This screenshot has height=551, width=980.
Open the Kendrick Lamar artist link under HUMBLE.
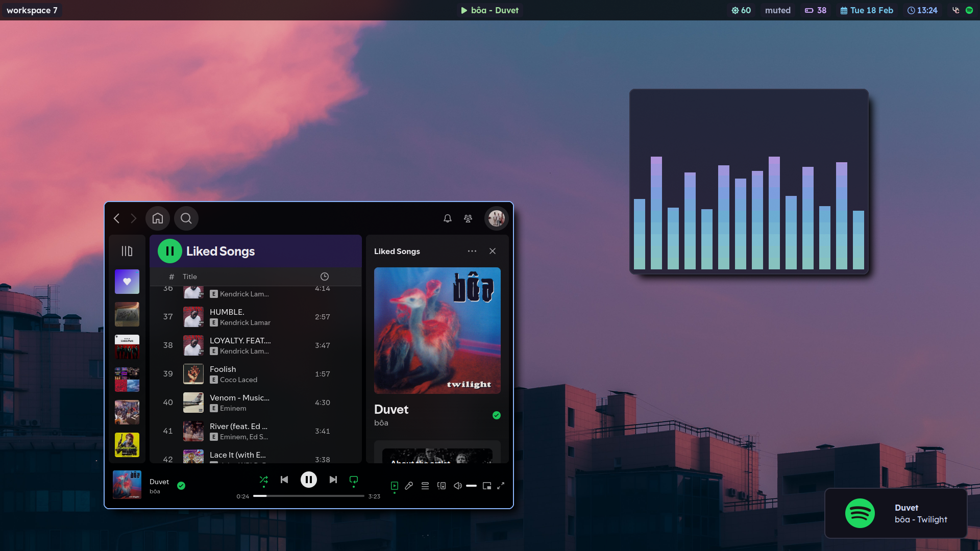pos(245,322)
